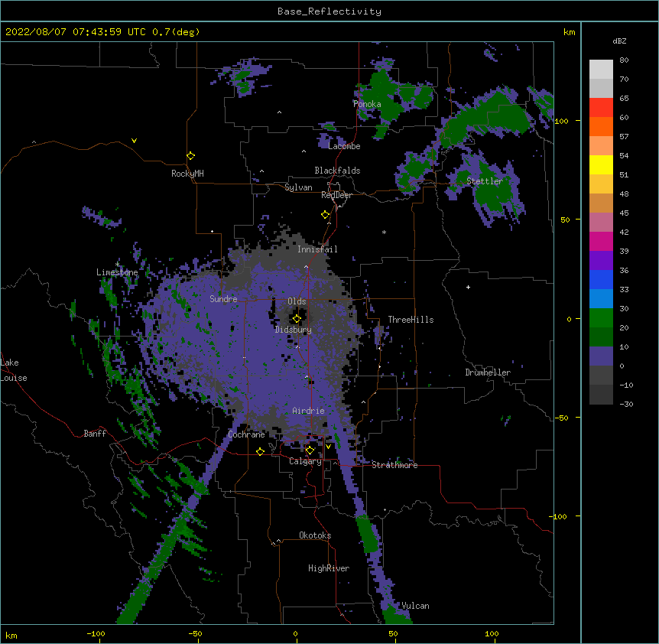659x644 pixels.
Task: Click the Calgary city label
Action: click(306, 461)
